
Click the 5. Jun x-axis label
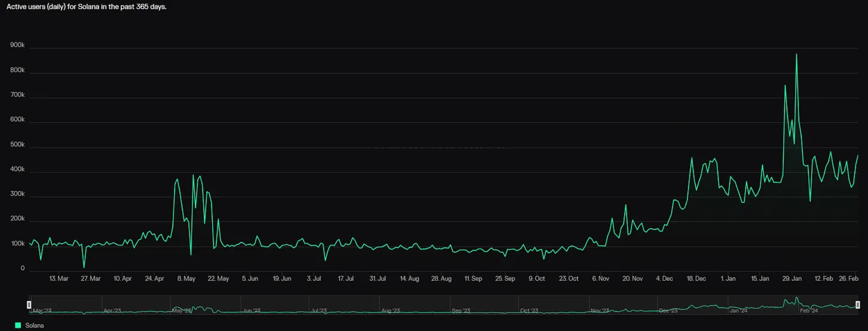250,279
